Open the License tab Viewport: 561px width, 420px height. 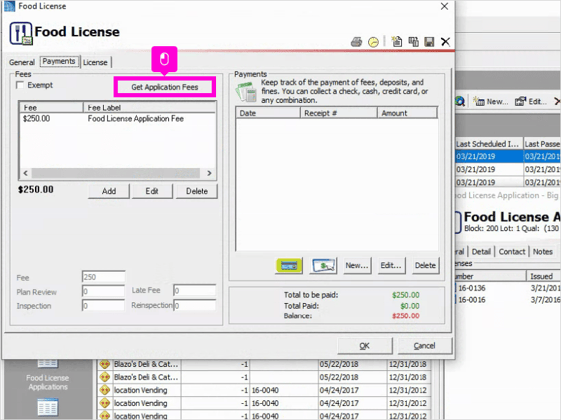(x=95, y=62)
